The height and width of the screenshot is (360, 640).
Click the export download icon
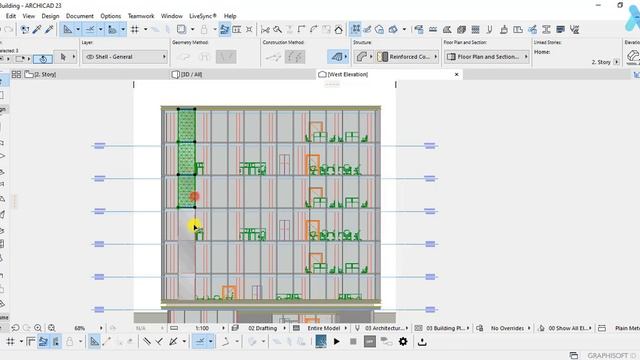pos(422,342)
